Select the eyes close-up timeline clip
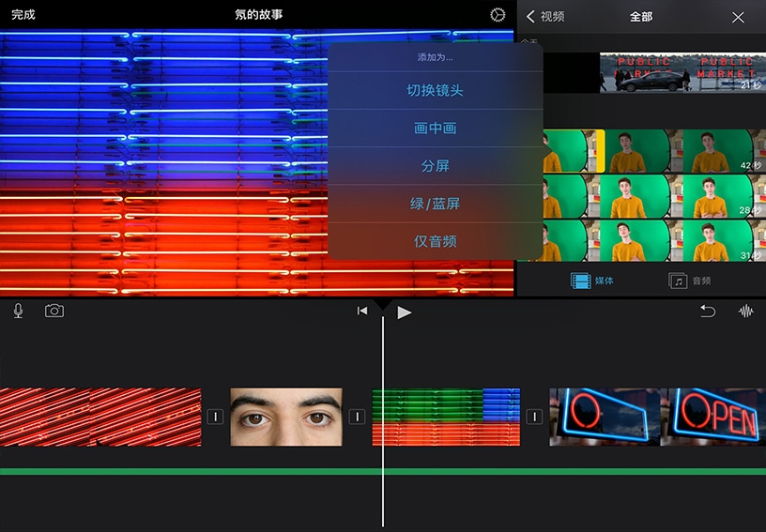Image resolution: width=766 pixels, height=532 pixels. [286, 417]
